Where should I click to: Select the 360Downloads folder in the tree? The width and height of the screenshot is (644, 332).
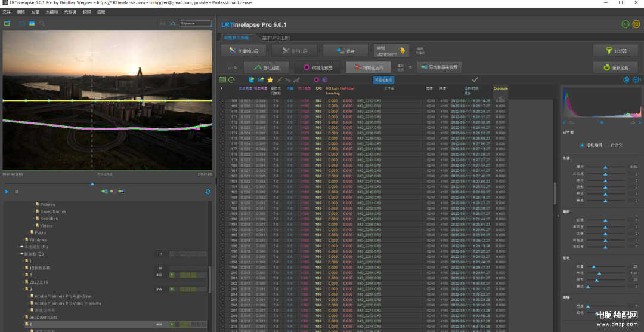pyautogui.click(x=43, y=317)
